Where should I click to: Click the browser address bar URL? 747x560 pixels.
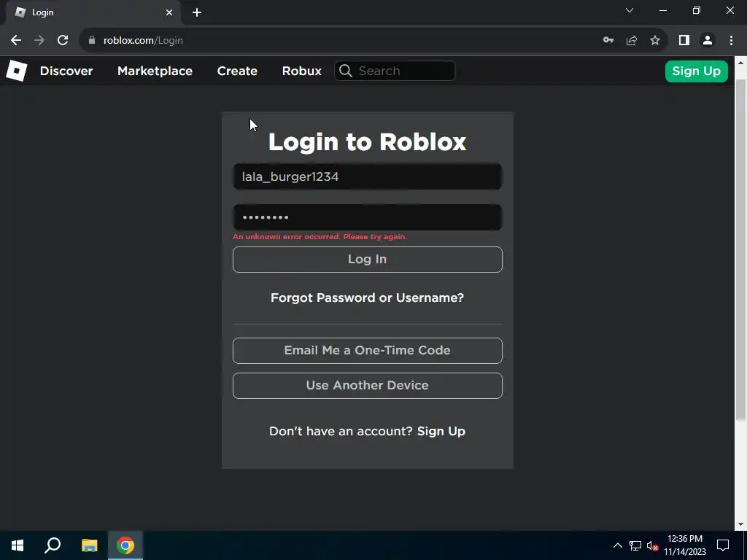tap(143, 41)
